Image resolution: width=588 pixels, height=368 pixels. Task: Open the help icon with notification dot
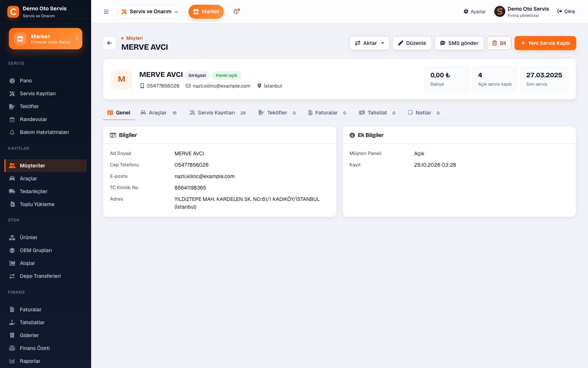click(236, 12)
